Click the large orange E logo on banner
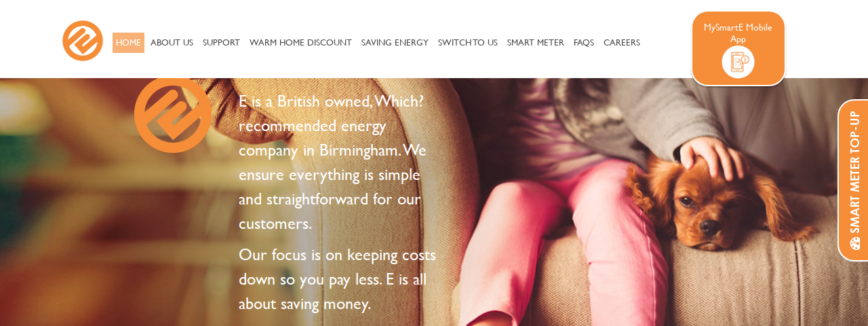The image size is (868, 326). click(173, 114)
